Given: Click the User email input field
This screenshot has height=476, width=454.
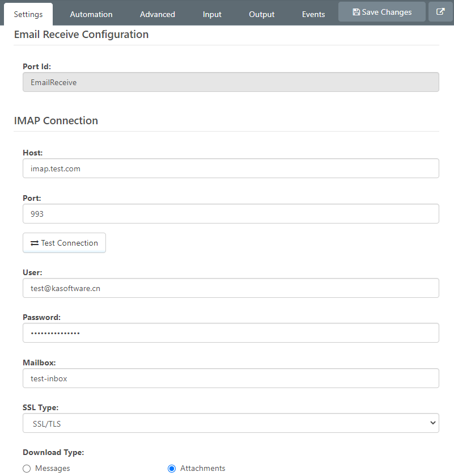Looking at the screenshot, I should (231, 288).
